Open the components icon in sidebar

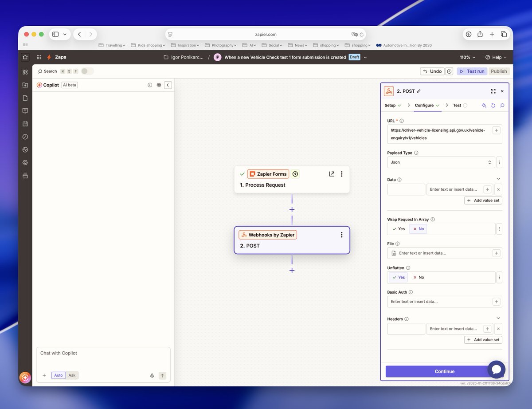25,72
